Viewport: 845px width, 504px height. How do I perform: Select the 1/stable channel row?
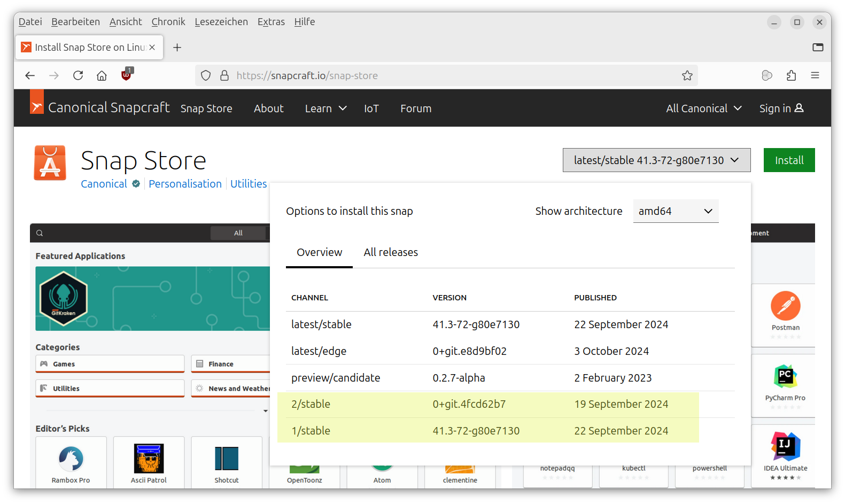click(x=510, y=431)
